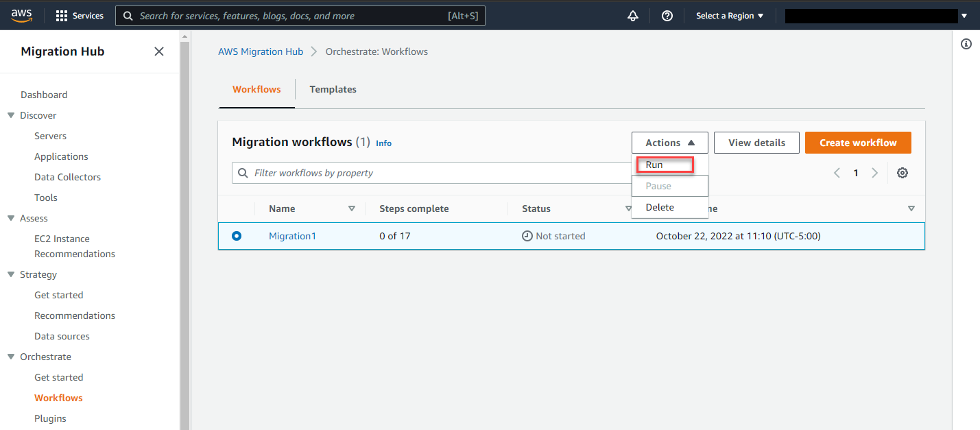Collapse the Strategy section

point(11,274)
